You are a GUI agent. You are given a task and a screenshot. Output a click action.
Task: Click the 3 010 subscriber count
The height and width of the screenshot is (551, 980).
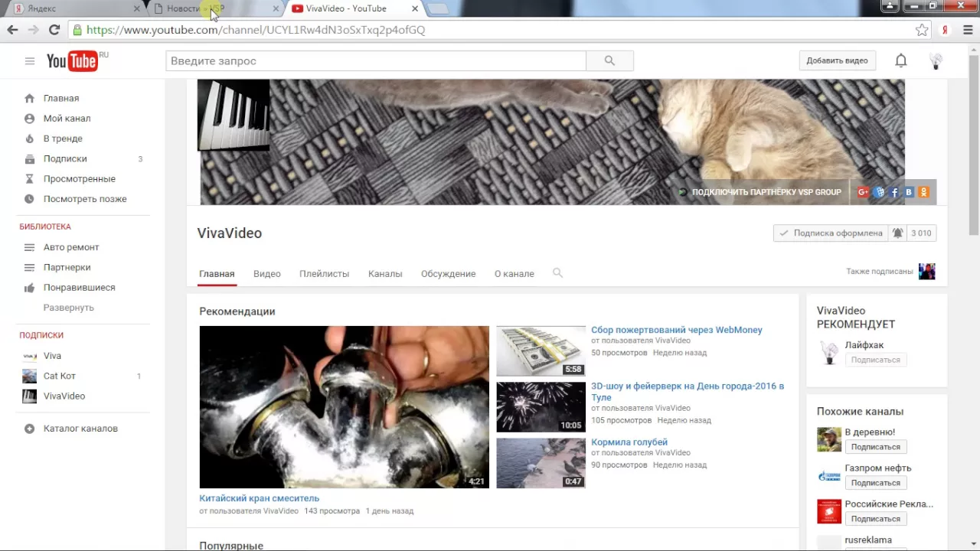click(921, 233)
